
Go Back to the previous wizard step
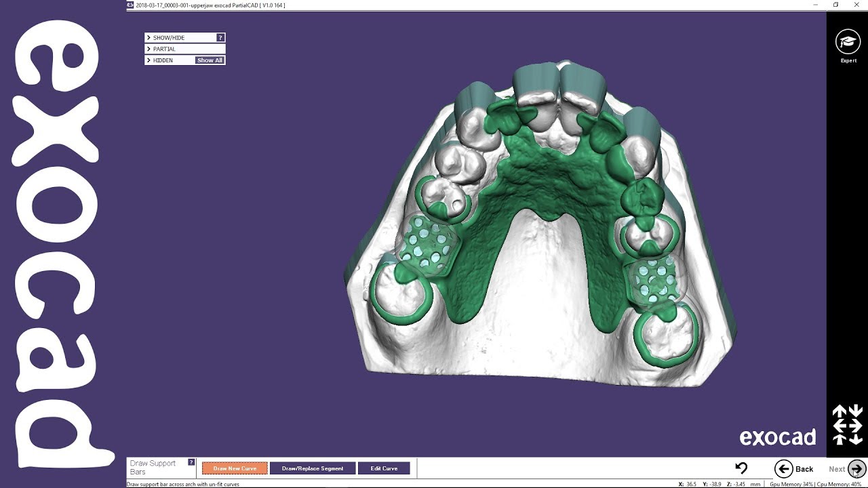pos(794,468)
